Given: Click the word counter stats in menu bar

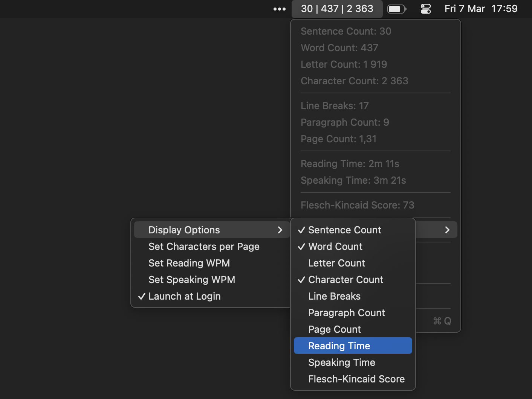Looking at the screenshot, I should 337,9.
